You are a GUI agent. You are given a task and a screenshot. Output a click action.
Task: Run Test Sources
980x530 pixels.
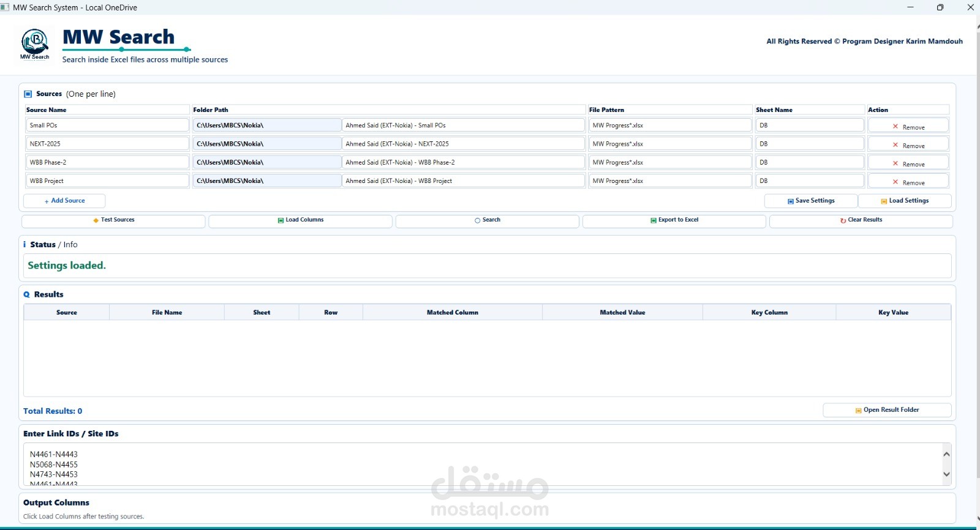tap(113, 220)
